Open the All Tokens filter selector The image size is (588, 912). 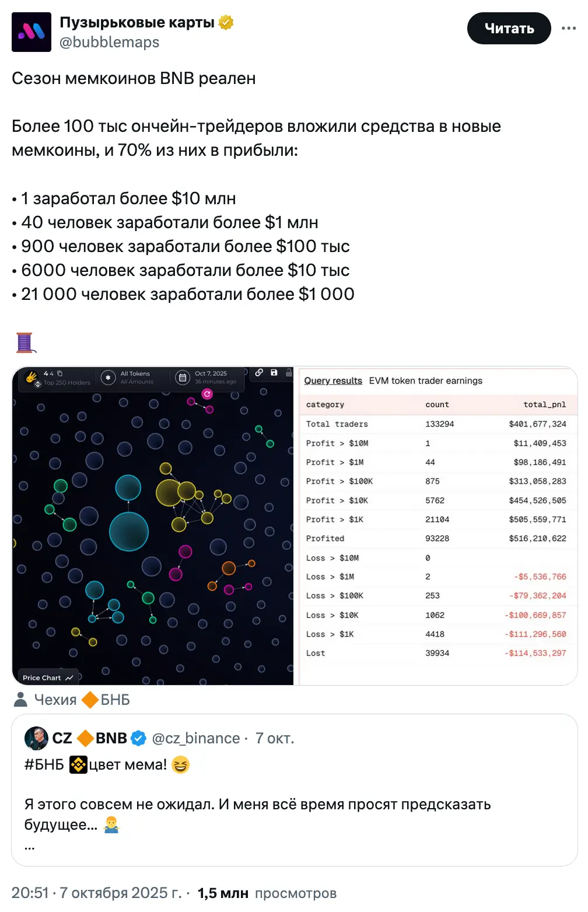[135, 378]
